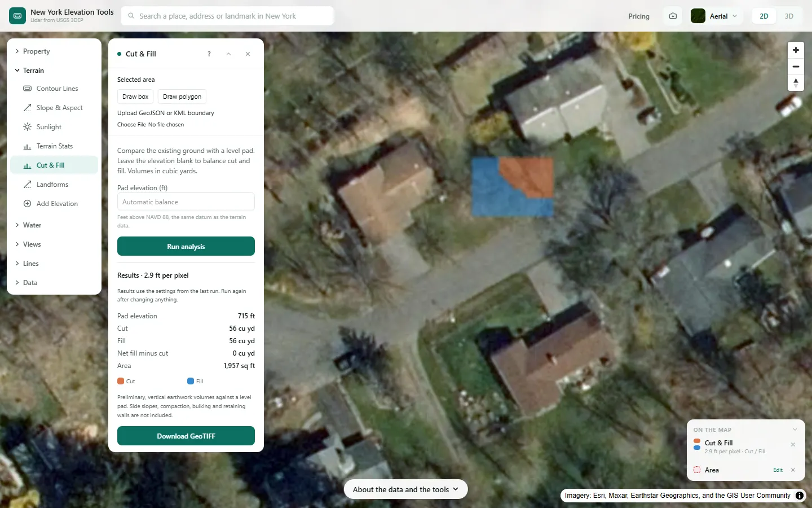Open imagery attribution info icon
The width and height of the screenshot is (812, 508).
[x=800, y=496]
